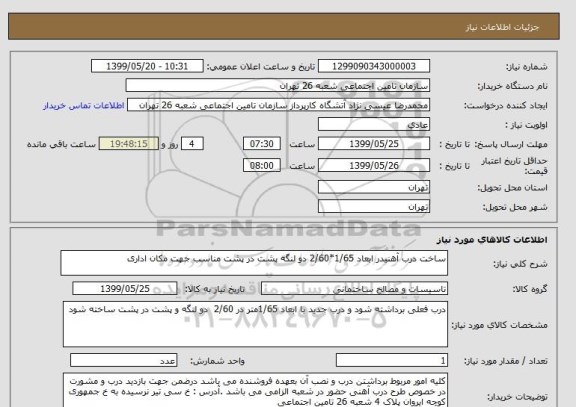Select the quantity field showing 1
576x407 pixels.
[x=392, y=360]
